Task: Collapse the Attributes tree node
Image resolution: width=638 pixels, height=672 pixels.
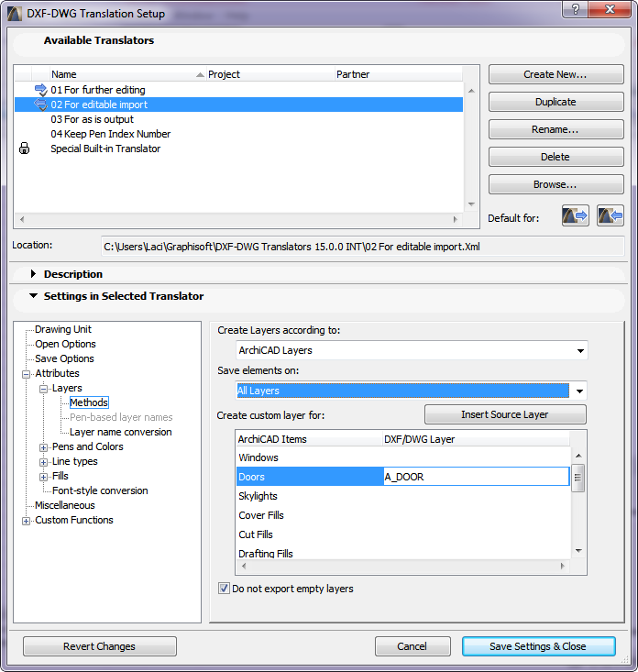Action: (27, 374)
